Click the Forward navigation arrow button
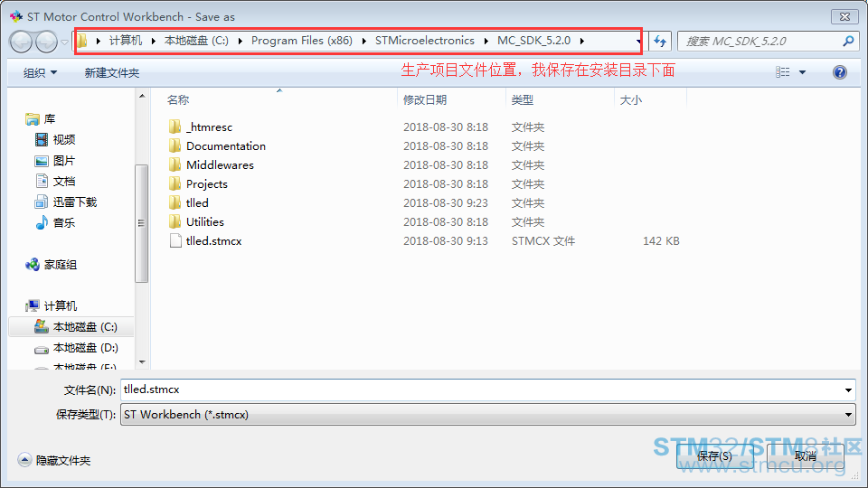The width and height of the screenshot is (868, 488). 46,42
